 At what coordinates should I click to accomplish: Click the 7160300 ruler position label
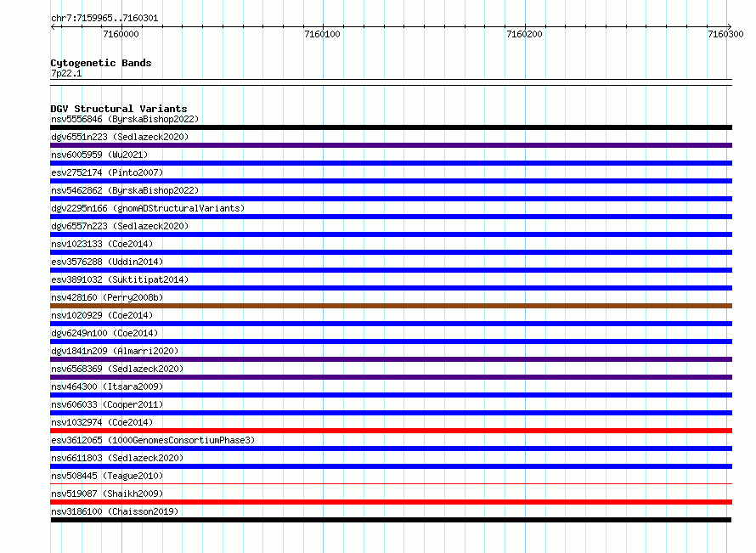(x=725, y=34)
